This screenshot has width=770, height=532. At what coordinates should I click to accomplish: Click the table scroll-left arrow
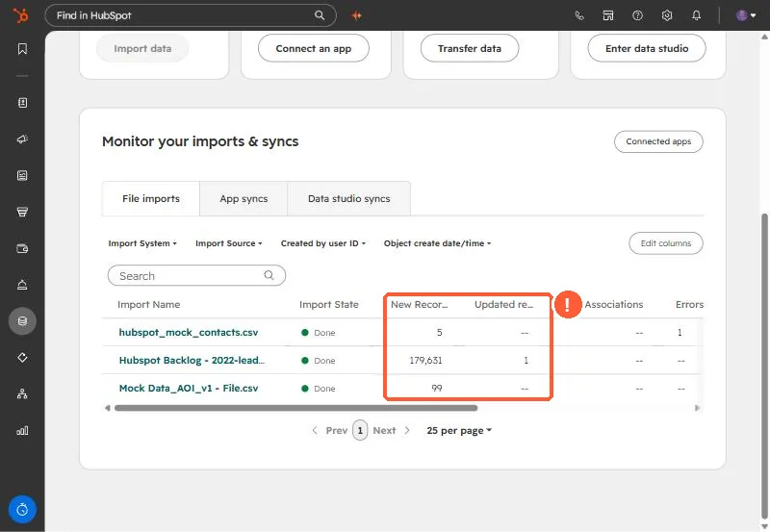pos(108,408)
